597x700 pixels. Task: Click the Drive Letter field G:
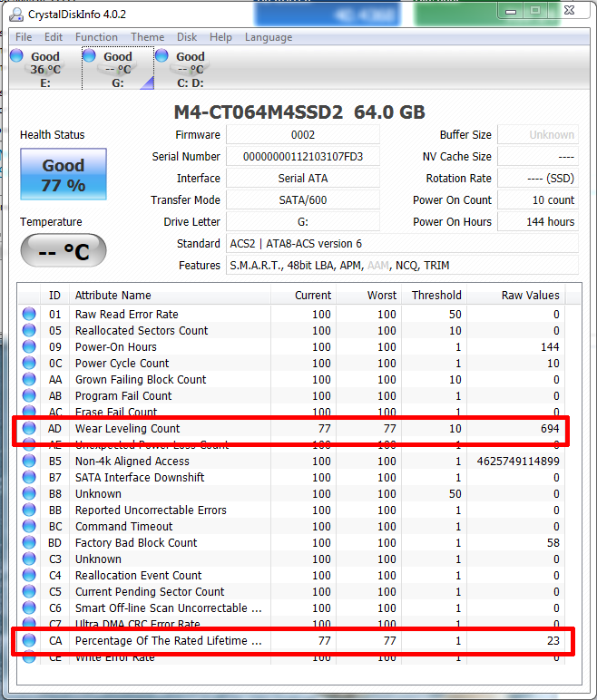303,222
